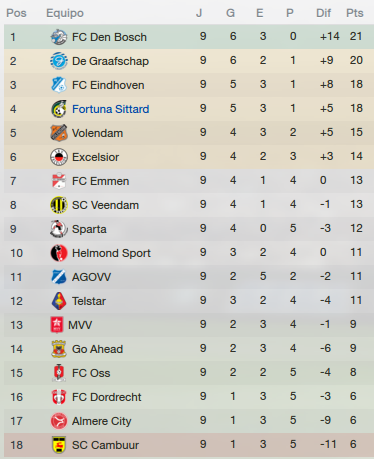The width and height of the screenshot is (374, 459).
Task: Select the Fortuna Sittard crest icon
Action: 59,109
